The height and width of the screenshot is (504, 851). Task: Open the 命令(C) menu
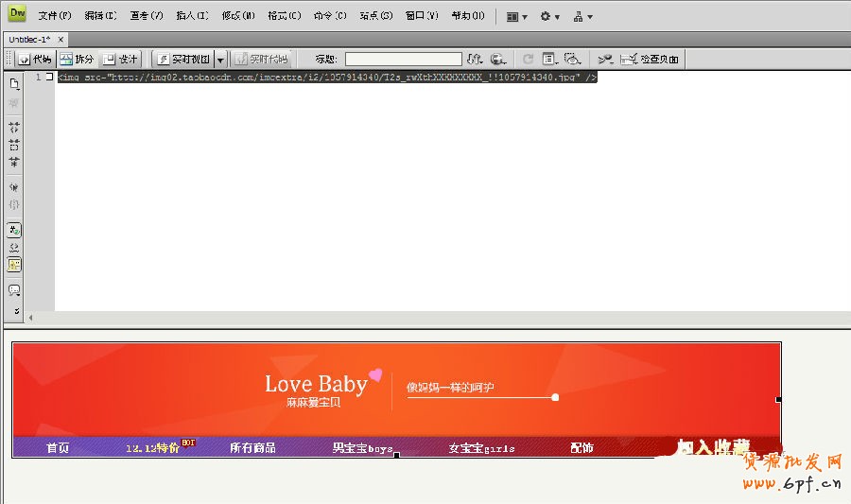point(330,16)
